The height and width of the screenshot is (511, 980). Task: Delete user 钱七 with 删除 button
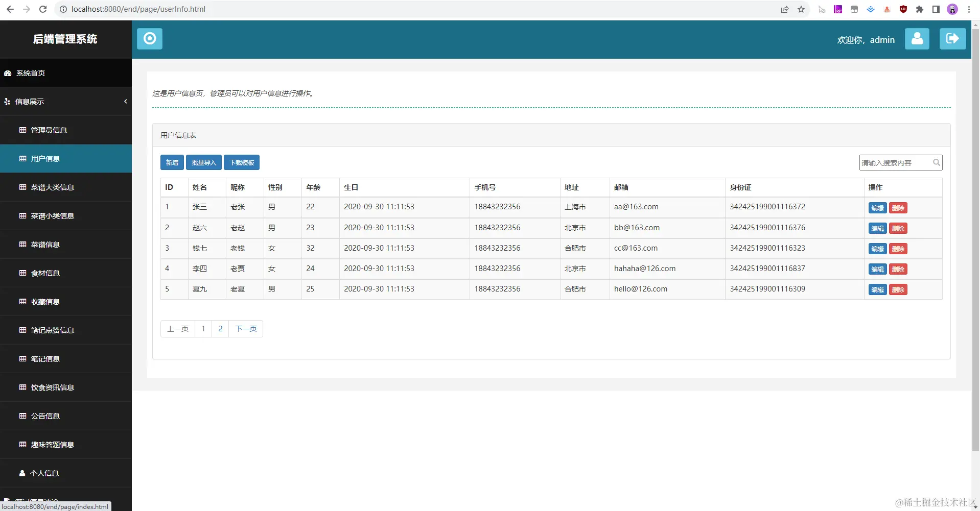898,249
